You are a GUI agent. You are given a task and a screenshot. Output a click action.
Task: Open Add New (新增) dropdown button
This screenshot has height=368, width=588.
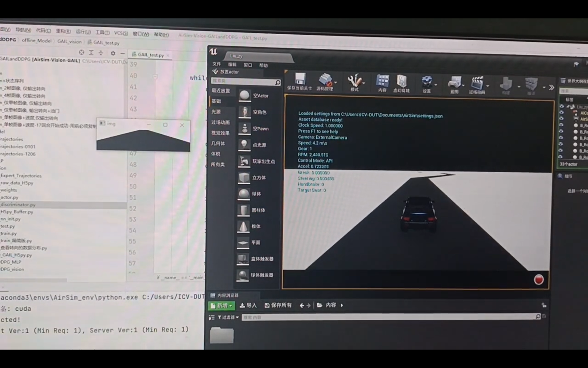pos(222,306)
